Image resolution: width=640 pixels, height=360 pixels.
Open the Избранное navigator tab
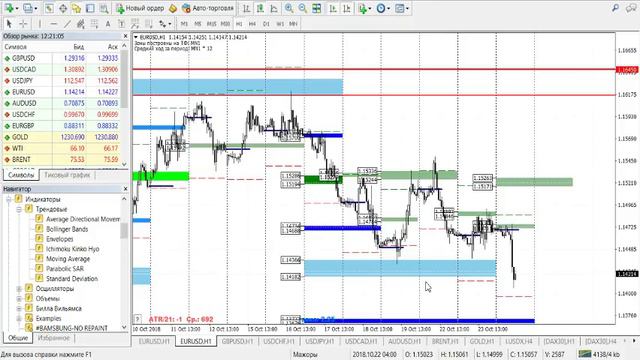click(53, 338)
